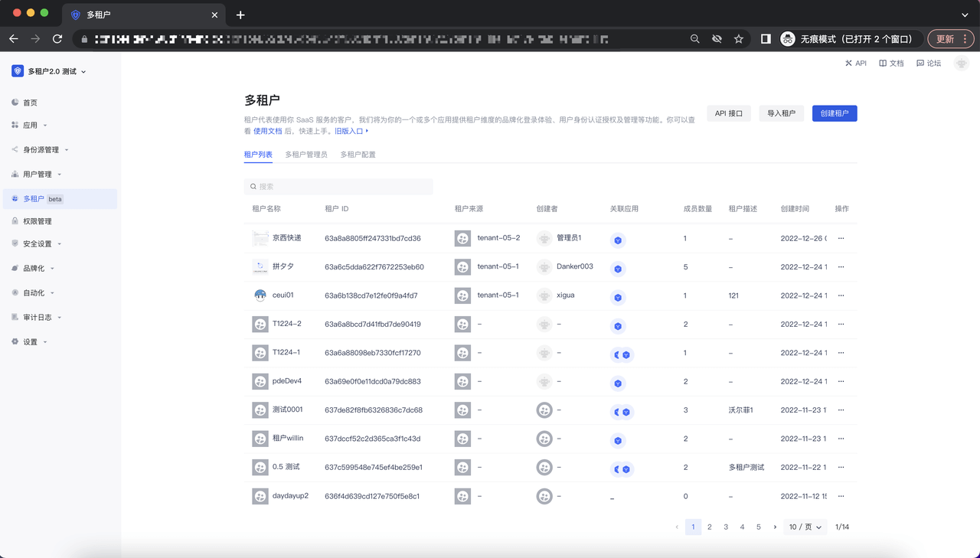Open the more actions menu for 拼夕夕
This screenshot has height=558, width=980.
(841, 267)
